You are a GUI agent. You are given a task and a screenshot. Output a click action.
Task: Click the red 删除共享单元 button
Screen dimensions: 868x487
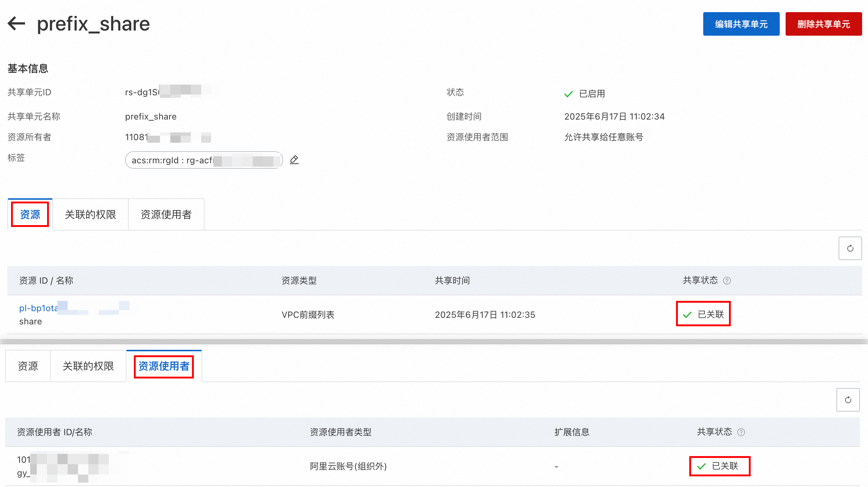pyautogui.click(x=823, y=24)
